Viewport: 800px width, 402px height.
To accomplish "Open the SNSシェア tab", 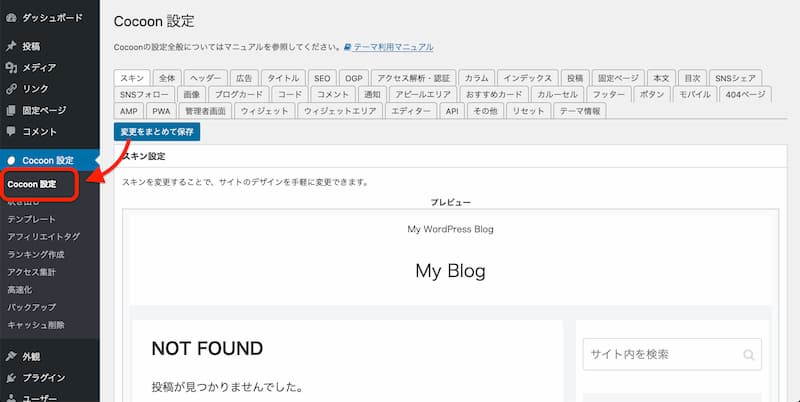I will [735, 78].
